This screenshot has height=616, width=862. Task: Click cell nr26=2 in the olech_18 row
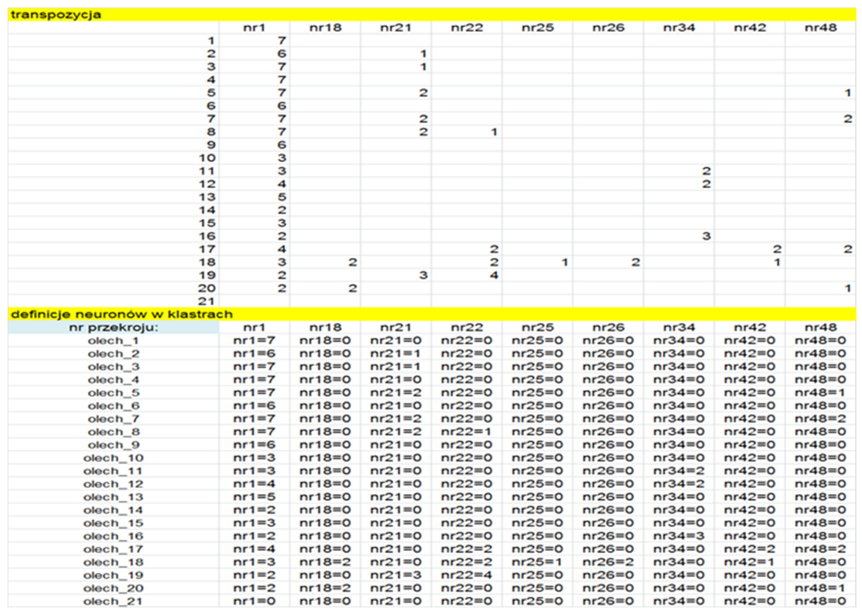coord(608,562)
